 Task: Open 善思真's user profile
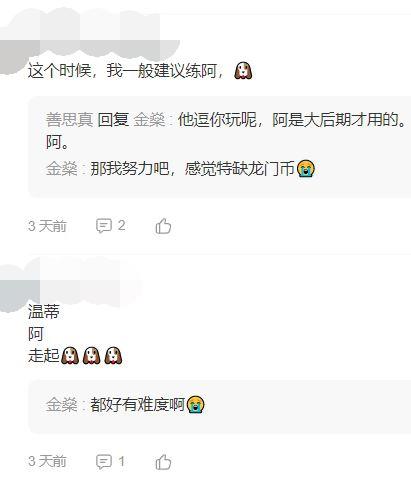(69, 120)
